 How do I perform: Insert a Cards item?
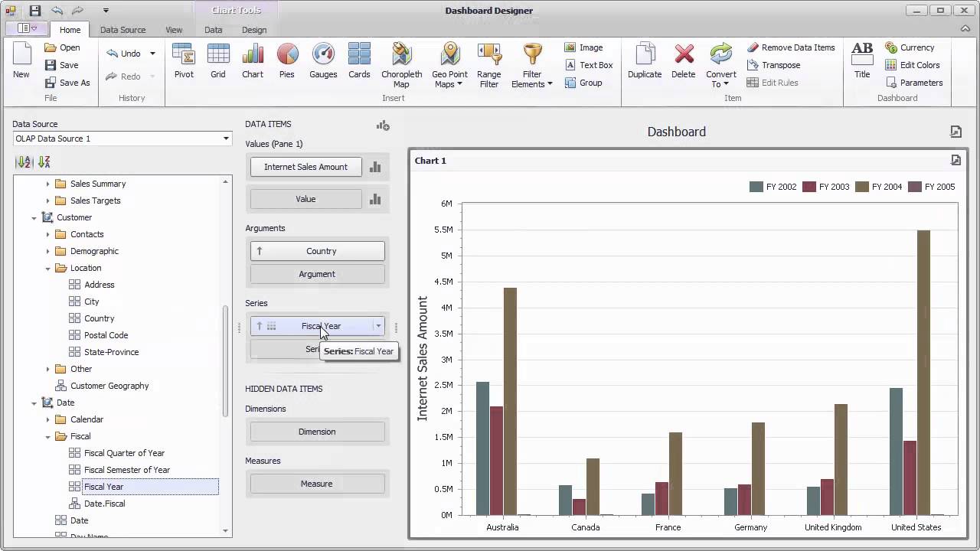359,61
